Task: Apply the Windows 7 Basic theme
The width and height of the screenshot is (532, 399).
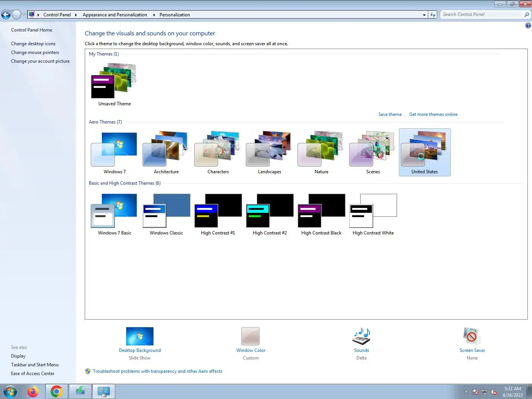Action: (114, 214)
